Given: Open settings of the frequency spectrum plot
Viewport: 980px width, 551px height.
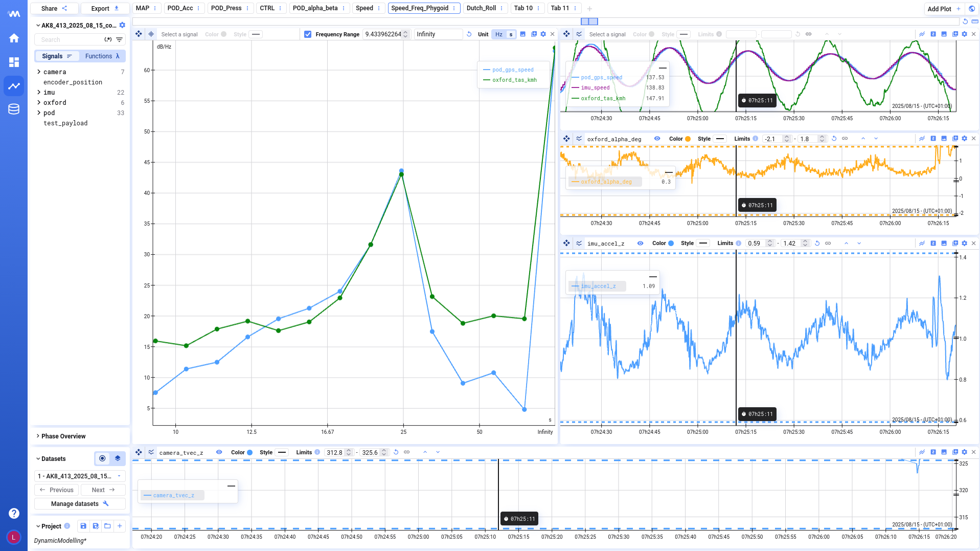Looking at the screenshot, I should click(x=543, y=34).
